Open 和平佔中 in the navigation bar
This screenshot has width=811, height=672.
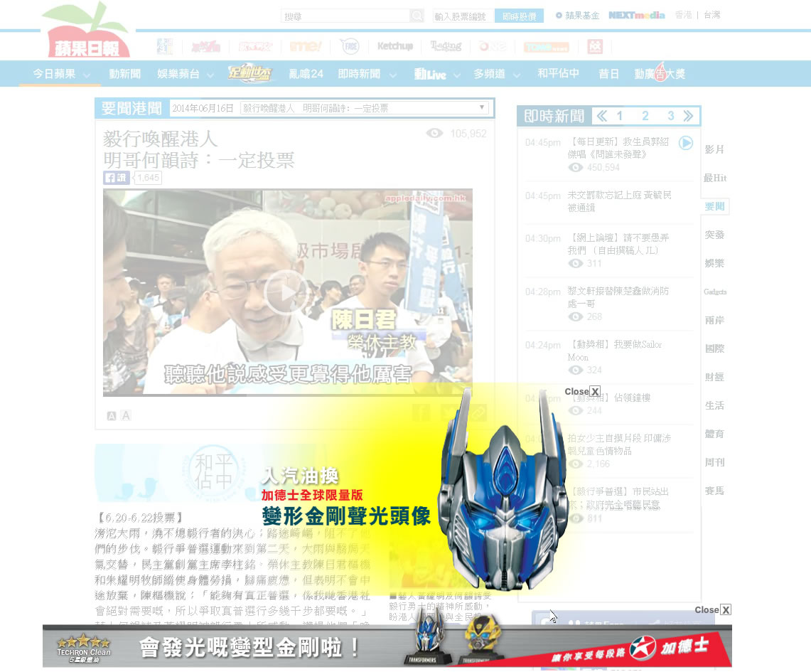(558, 73)
